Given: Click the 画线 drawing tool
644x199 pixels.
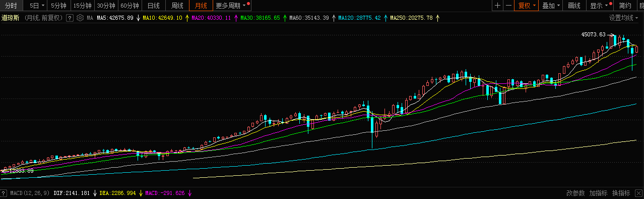Looking at the screenshot, I should [574, 6].
